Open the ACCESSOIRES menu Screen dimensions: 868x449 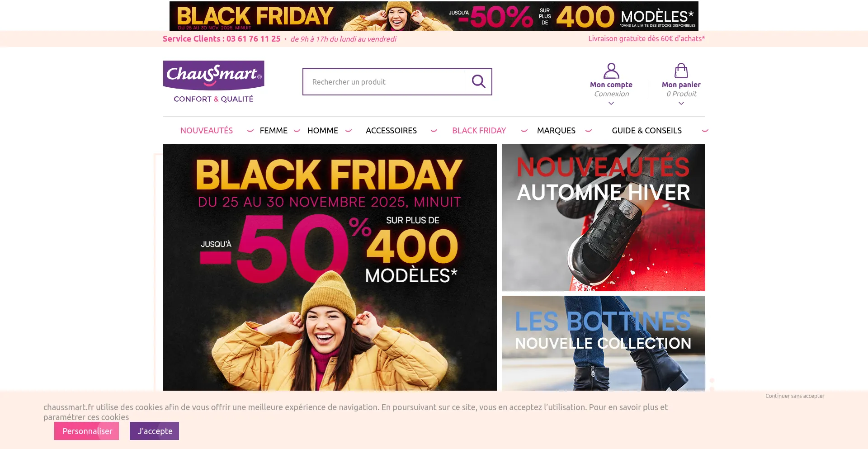(x=391, y=131)
